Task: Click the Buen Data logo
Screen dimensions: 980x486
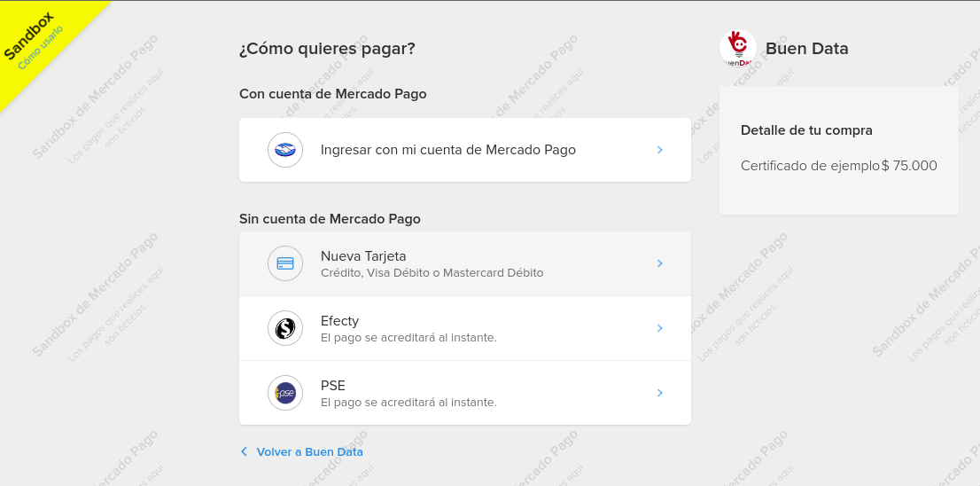Action: (x=737, y=48)
